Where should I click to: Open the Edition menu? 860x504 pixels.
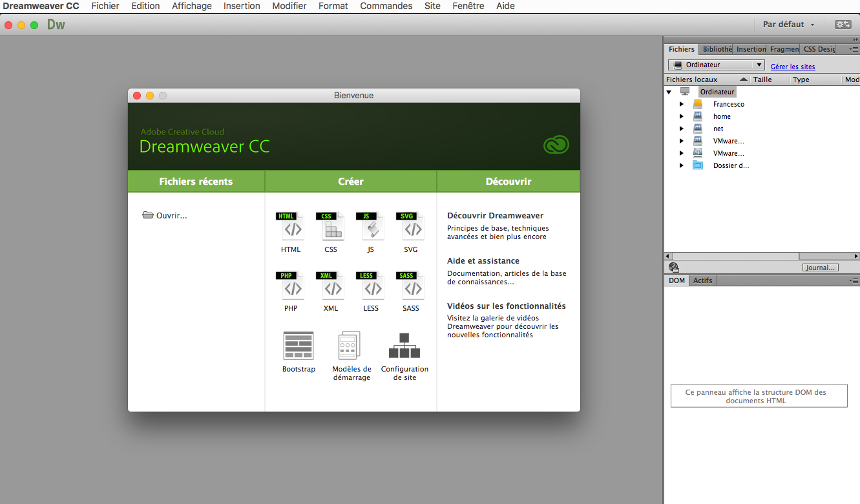point(145,6)
